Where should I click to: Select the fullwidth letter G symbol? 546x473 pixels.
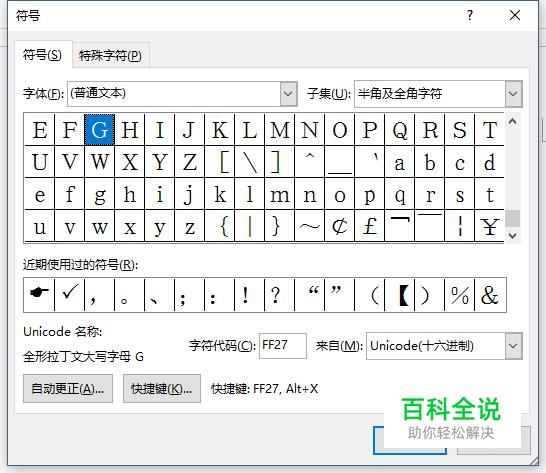tap(99, 130)
